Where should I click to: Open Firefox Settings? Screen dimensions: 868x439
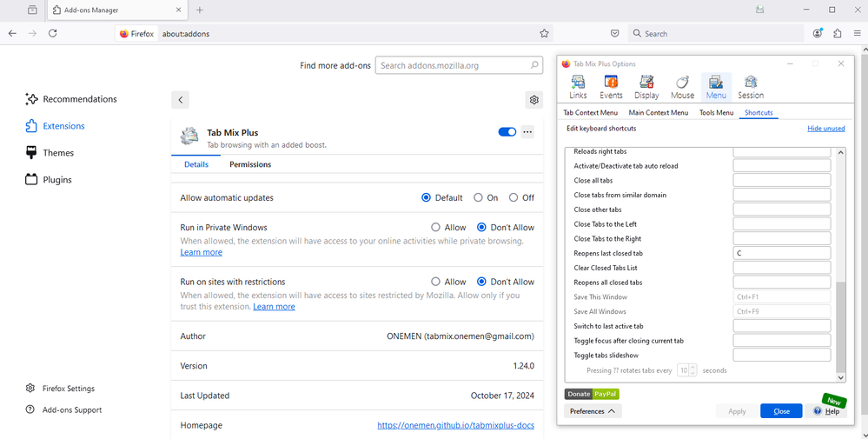pyautogui.click(x=60, y=389)
